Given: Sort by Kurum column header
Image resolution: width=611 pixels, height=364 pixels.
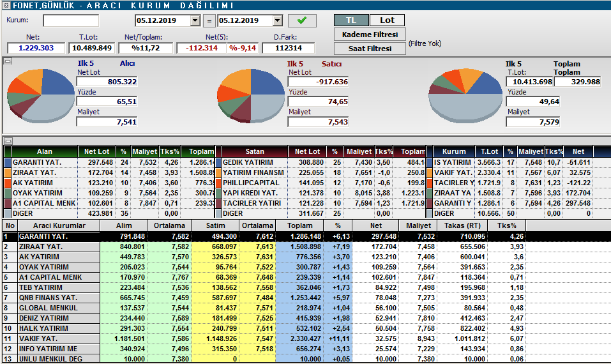Looking at the screenshot, I should [x=454, y=151].
